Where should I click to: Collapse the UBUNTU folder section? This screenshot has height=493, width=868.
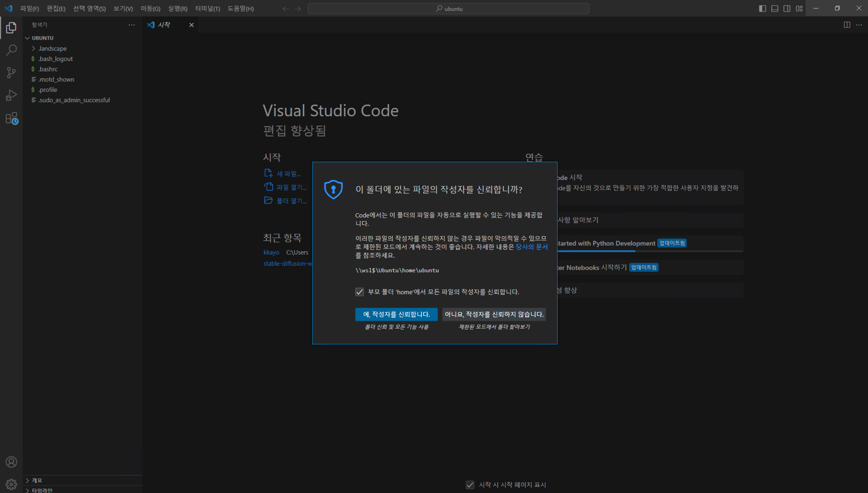pos(82,38)
